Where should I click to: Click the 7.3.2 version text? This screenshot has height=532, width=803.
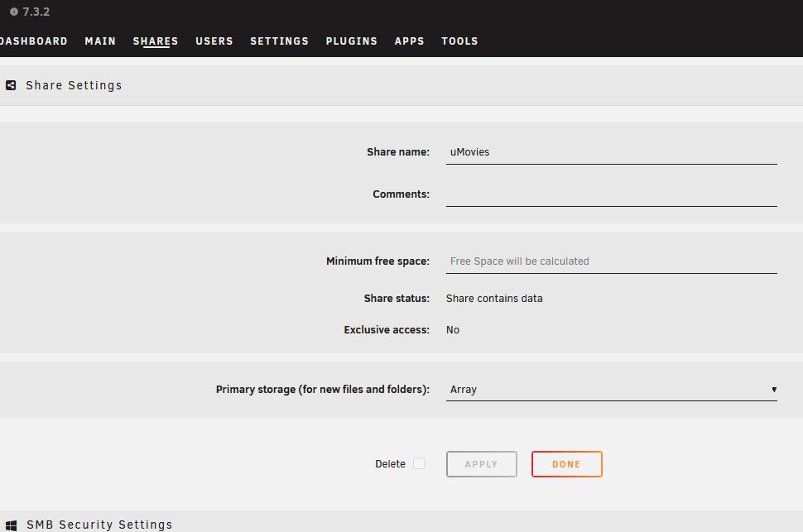click(36, 12)
